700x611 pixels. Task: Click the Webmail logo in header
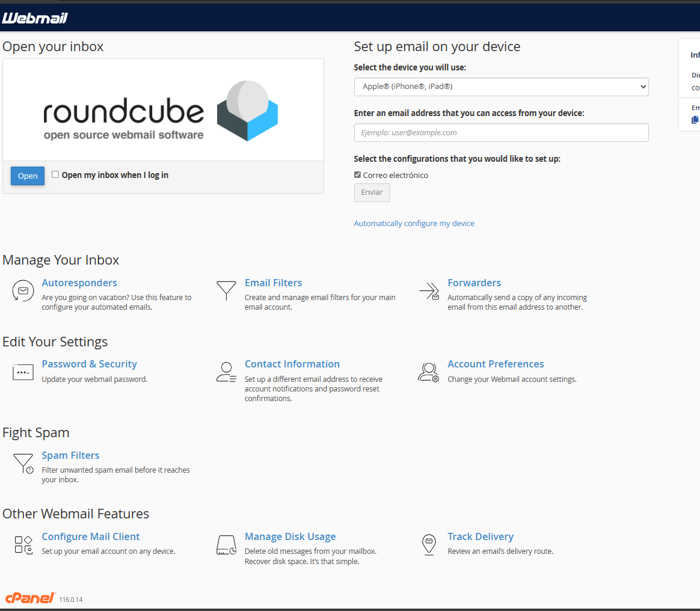click(x=35, y=19)
